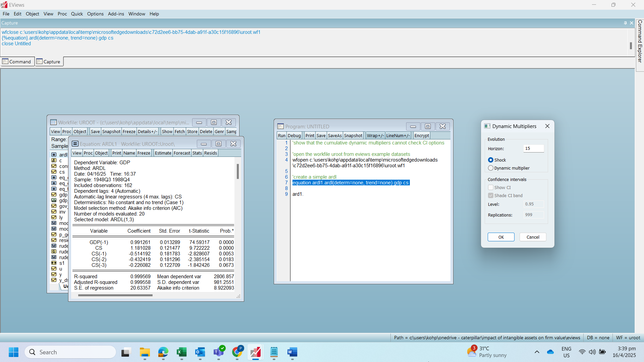Image resolution: width=644 pixels, height=362 pixels.
Task: Select the Shock radio button
Action: 491,160
